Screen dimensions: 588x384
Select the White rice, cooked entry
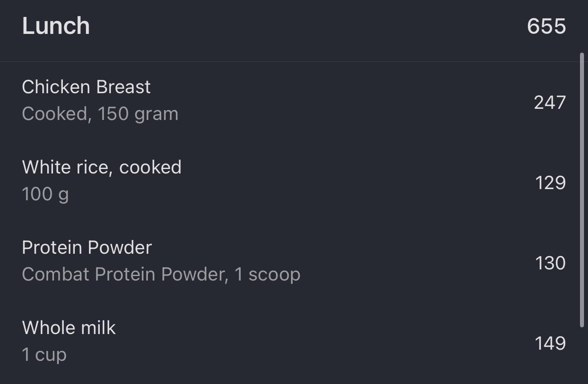click(x=102, y=168)
